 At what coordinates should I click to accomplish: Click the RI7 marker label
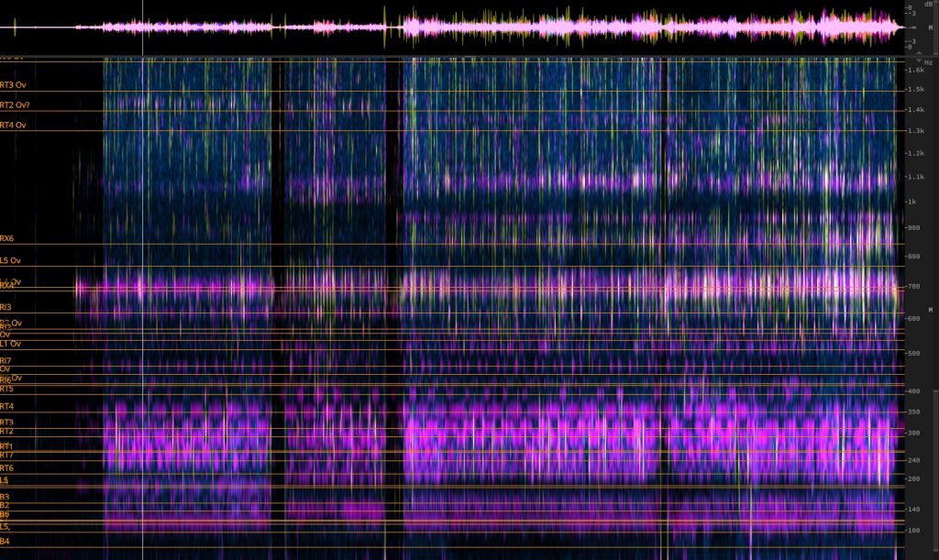[6, 360]
